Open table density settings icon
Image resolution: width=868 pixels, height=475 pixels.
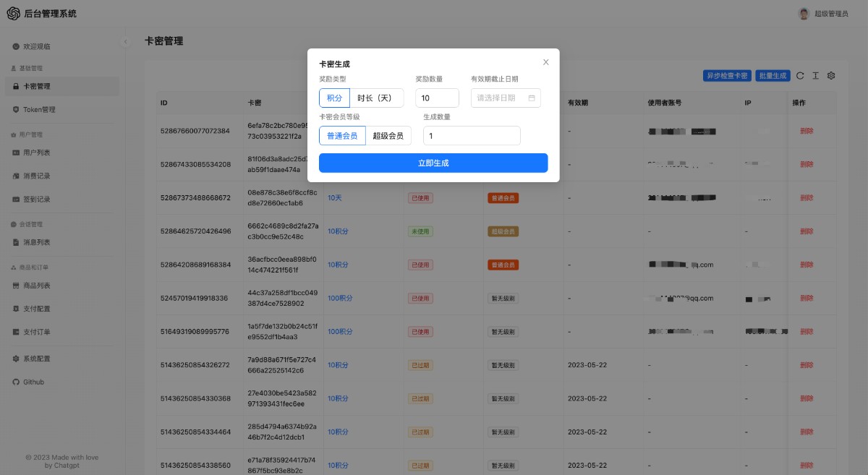tap(815, 75)
